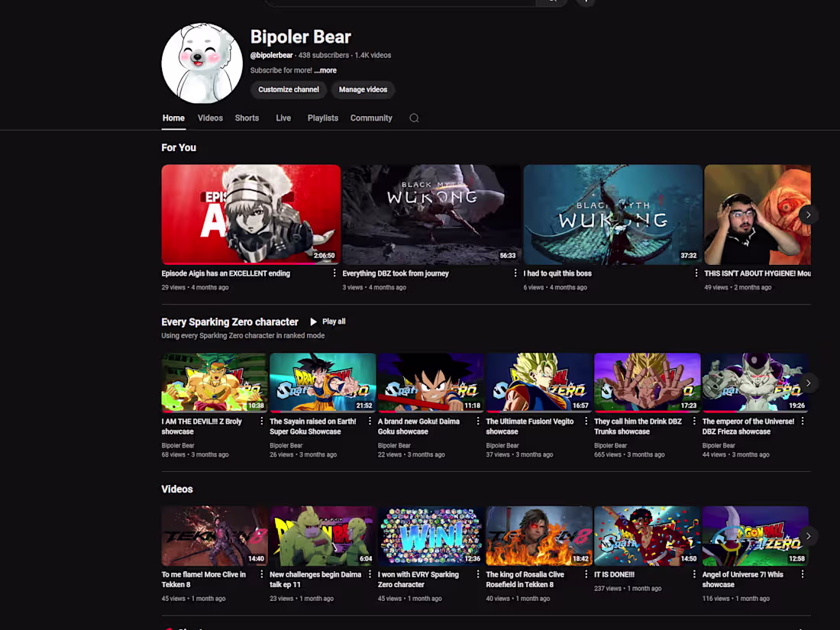Open options menu for More Clive in Tekken 8
Viewport: 840px width, 630px height.
261,574
